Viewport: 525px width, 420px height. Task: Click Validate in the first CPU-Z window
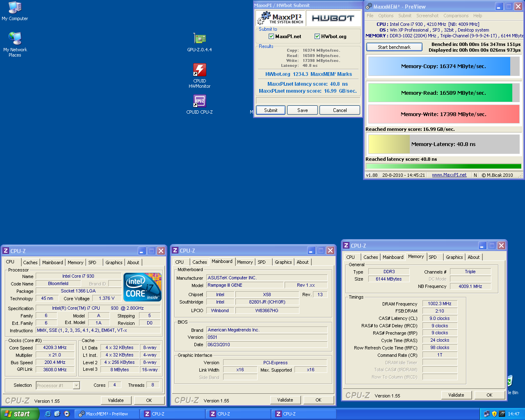(116, 400)
